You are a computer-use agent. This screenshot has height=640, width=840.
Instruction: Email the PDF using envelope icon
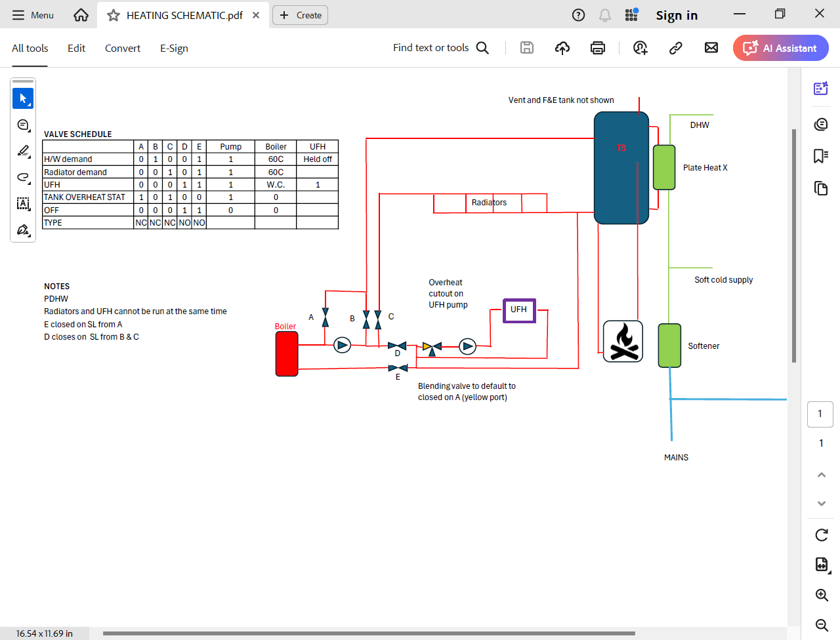click(x=711, y=48)
